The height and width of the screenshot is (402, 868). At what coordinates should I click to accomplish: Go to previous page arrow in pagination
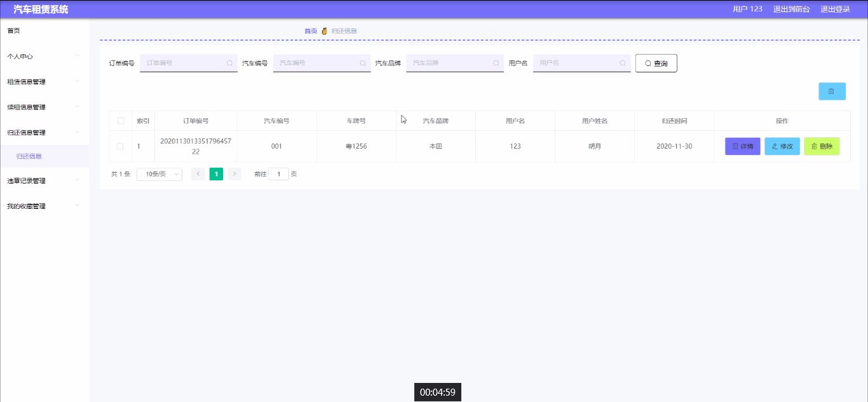tap(198, 174)
